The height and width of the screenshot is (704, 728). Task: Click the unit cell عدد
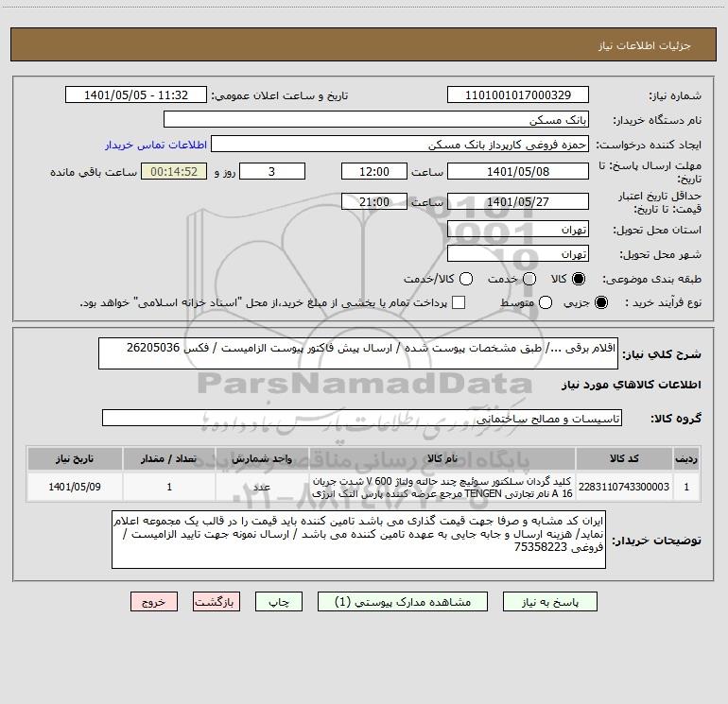pyautogui.click(x=262, y=487)
